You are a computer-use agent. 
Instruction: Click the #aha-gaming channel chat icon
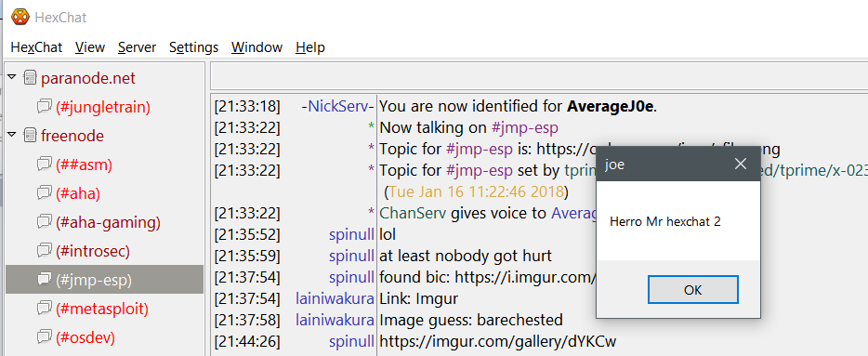45,222
